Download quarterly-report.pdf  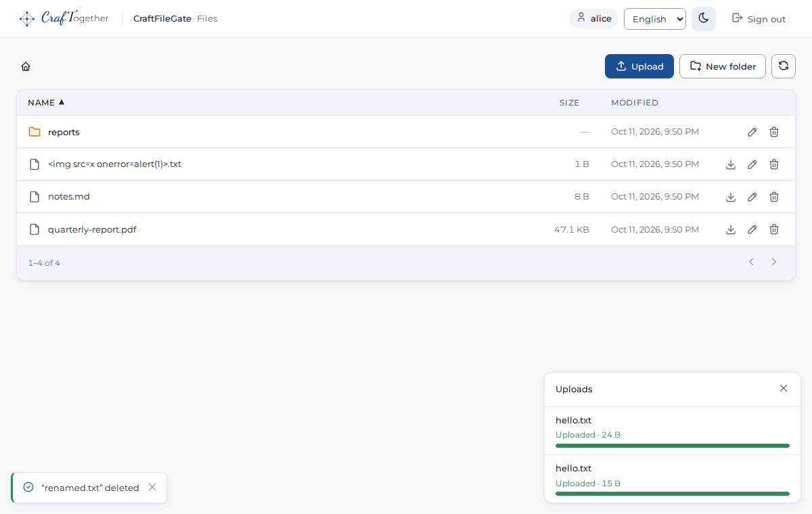pos(731,229)
